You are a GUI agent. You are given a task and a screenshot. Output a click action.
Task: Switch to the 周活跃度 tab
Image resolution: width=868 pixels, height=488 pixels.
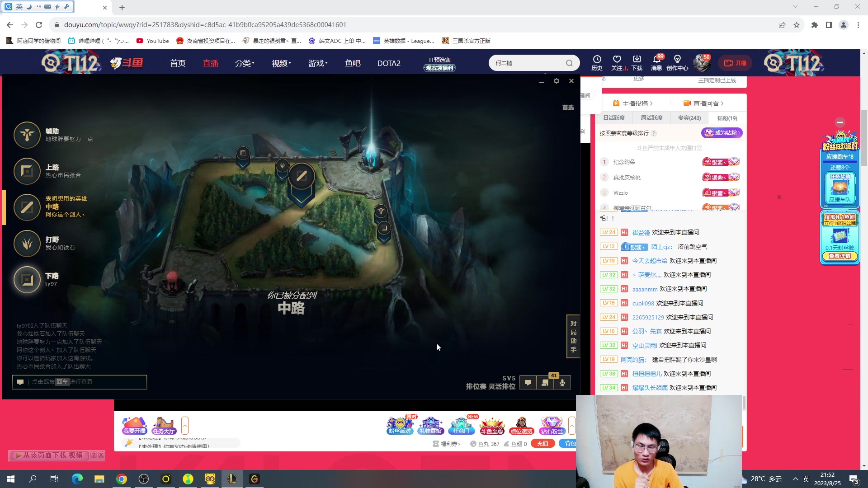point(651,117)
